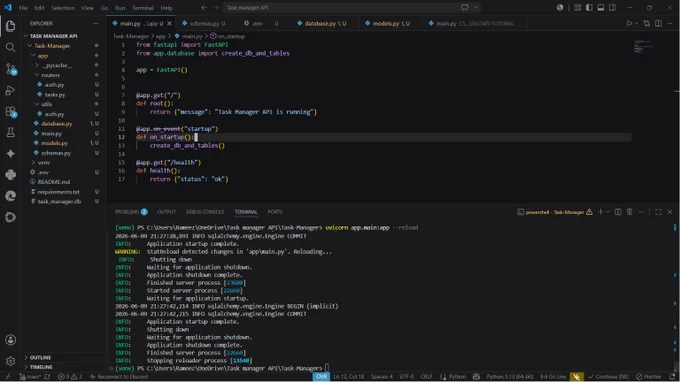Image resolution: width=680 pixels, height=382 pixels.
Task: Open the Python extension panel icon
Action: click(x=10, y=175)
